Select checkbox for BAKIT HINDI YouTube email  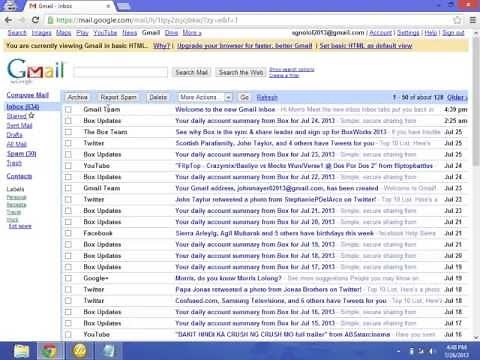(68, 334)
